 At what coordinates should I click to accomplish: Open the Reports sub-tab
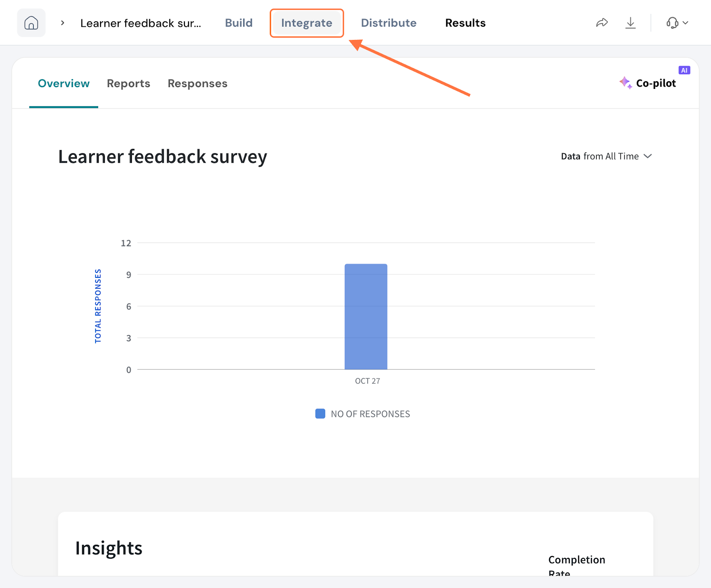point(128,84)
